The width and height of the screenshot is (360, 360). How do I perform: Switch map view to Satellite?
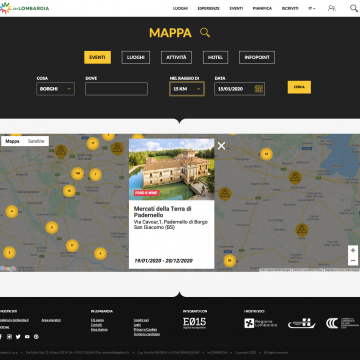click(36, 141)
